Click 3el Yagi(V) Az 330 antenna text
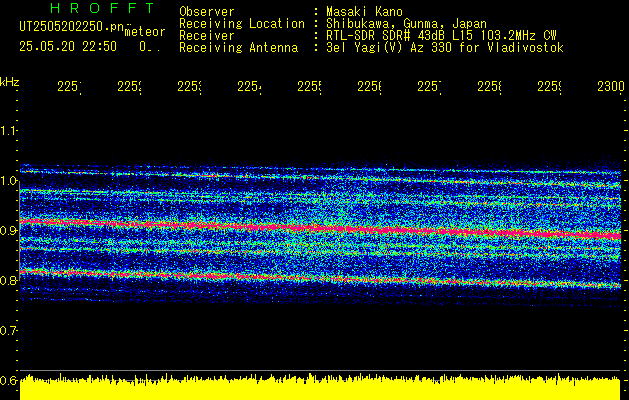 pos(445,48)
